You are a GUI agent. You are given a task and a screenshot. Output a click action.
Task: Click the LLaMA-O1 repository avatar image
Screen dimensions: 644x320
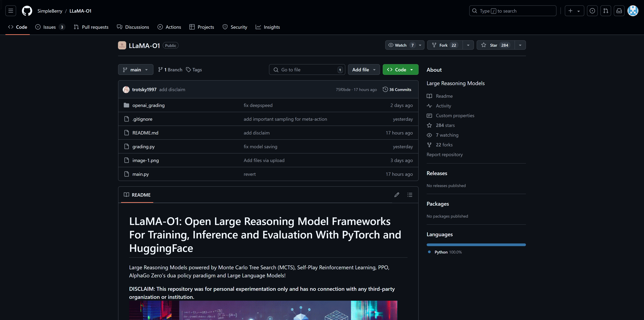(x=122, y=45)
